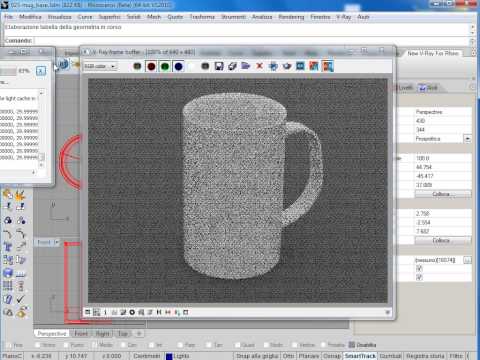Save the rendered image with floppy icon

219,66
